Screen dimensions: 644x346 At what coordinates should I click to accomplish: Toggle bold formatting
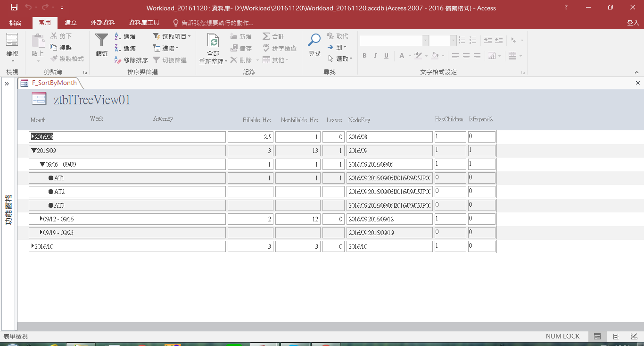[x=364, y=56]
